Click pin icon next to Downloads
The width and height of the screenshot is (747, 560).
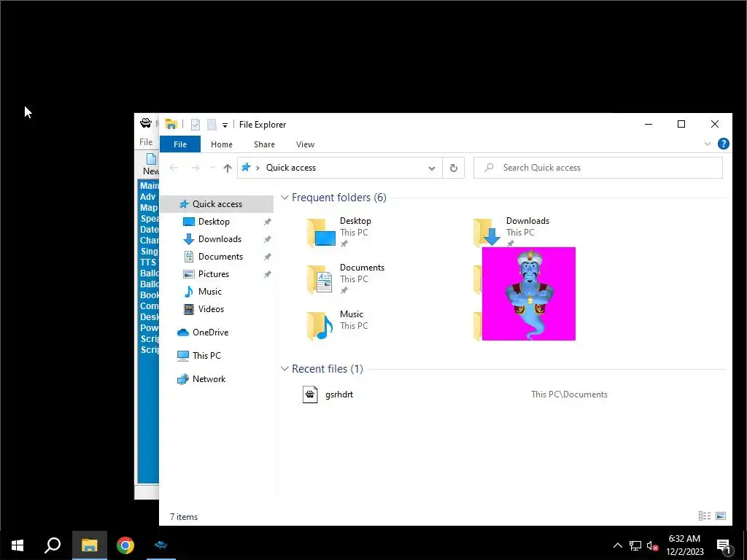(267, 239)
